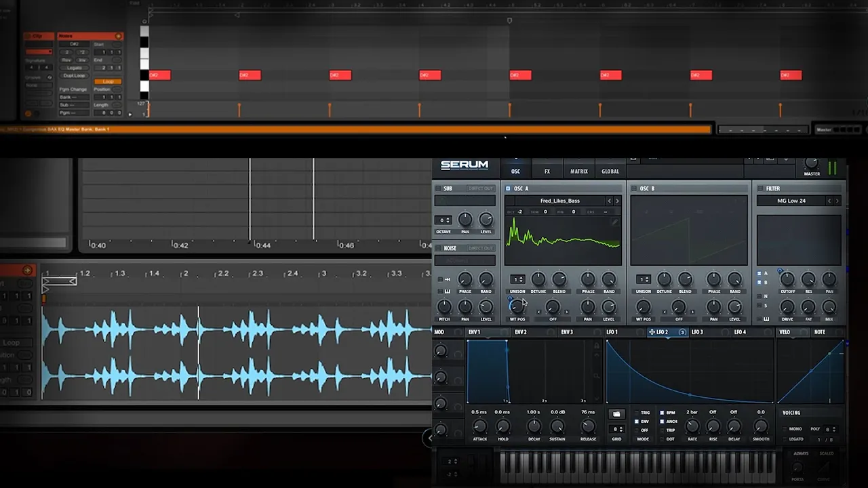The width and height of the screenshot is (868, 488).
Task: Toggle LFO BPM sync checkbox
Action: pyautogui.click(x=663, y=413)
